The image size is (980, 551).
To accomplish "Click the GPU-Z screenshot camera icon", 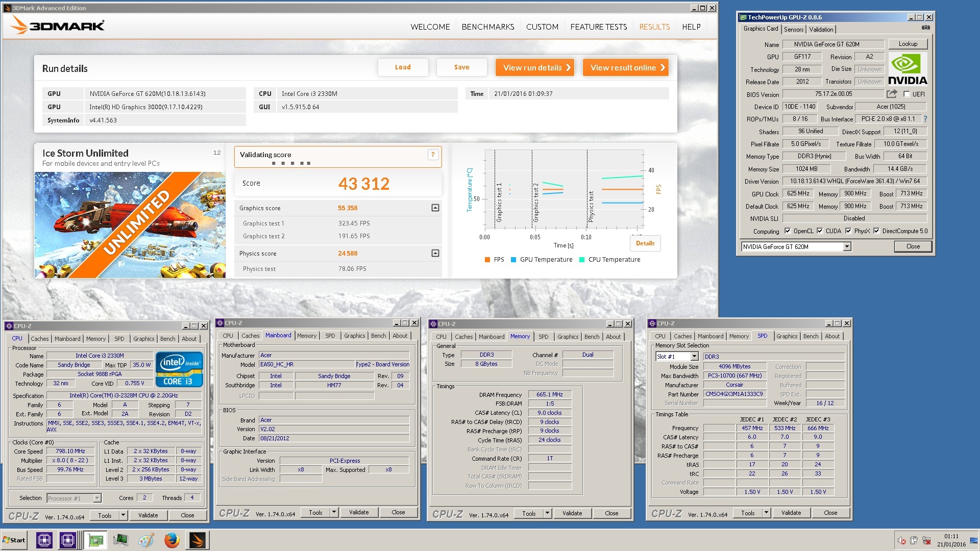I will 926,28.
